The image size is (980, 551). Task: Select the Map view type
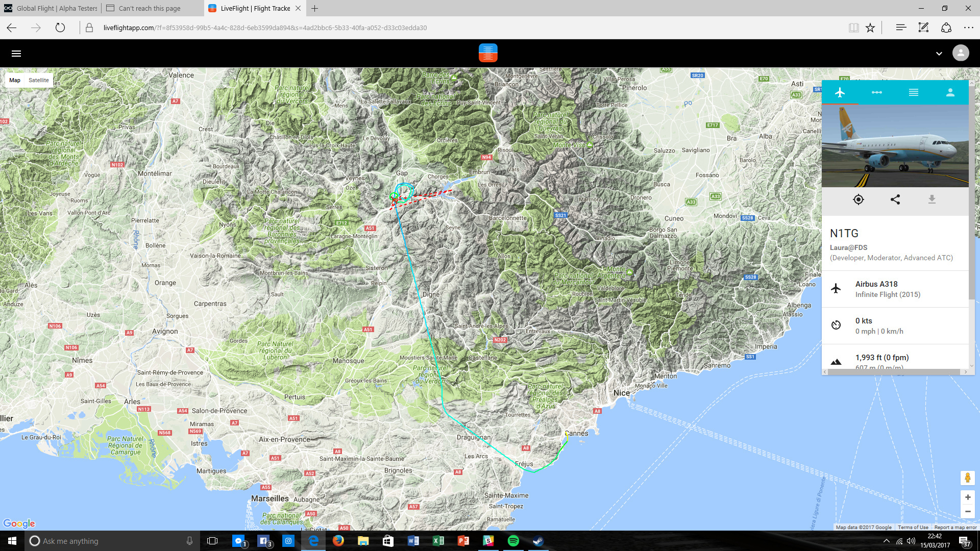click(x=15, y=80)
